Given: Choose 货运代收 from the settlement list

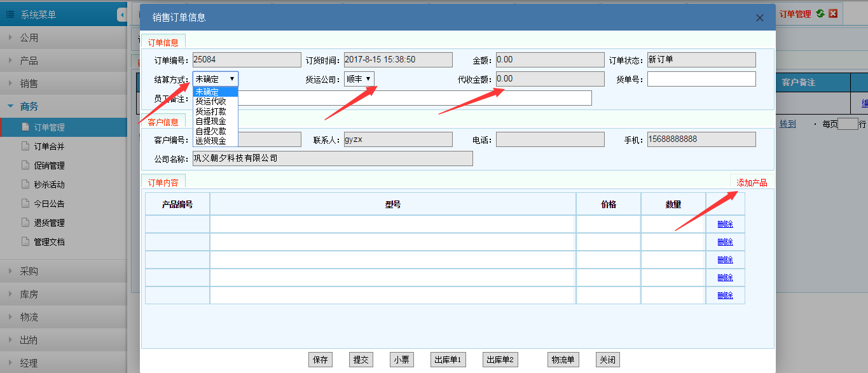Looking at the screenshot, I should point(216,101).
